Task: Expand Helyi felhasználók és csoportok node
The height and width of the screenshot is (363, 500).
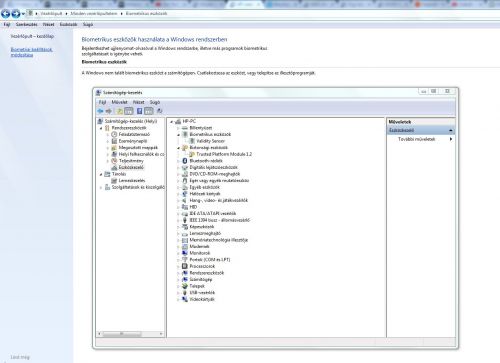Action: (x=108, y=154)
